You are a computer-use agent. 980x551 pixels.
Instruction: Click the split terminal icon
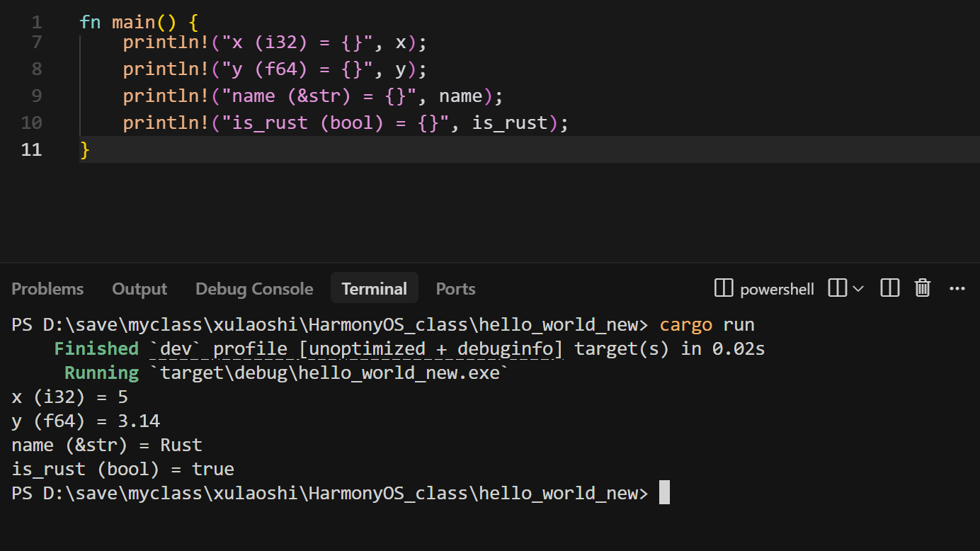click(838, 288)
